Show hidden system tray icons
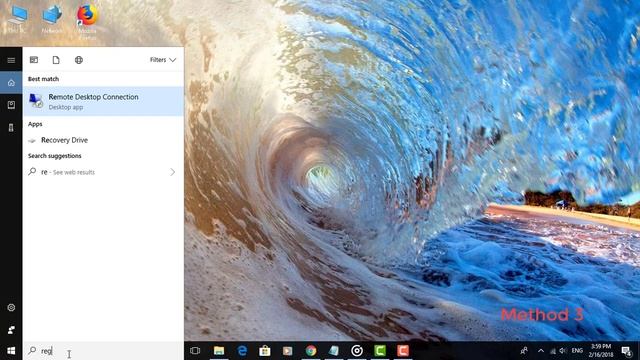The height and width of the screenshot is (360, 640). point(541,351)
